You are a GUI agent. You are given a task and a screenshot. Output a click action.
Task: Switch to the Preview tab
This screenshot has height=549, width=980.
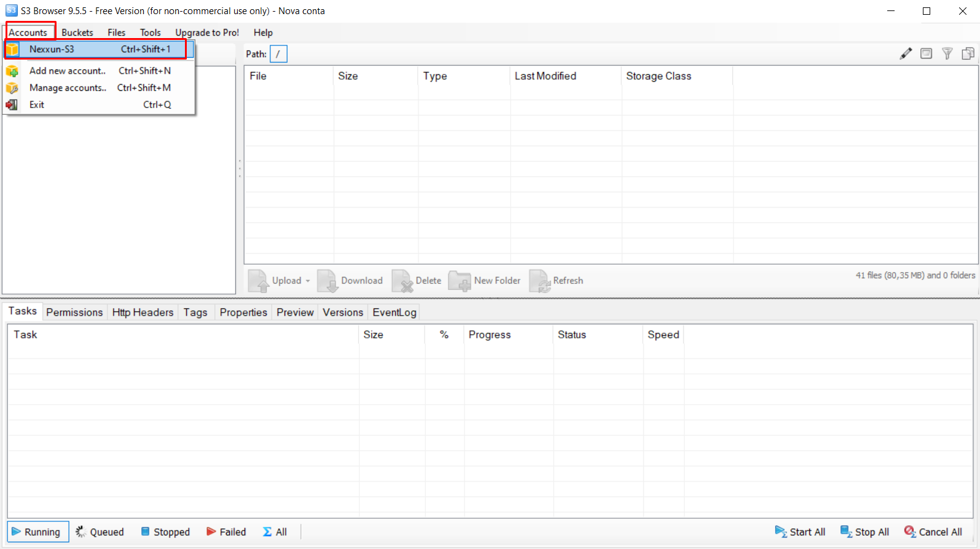coord(295,313)
